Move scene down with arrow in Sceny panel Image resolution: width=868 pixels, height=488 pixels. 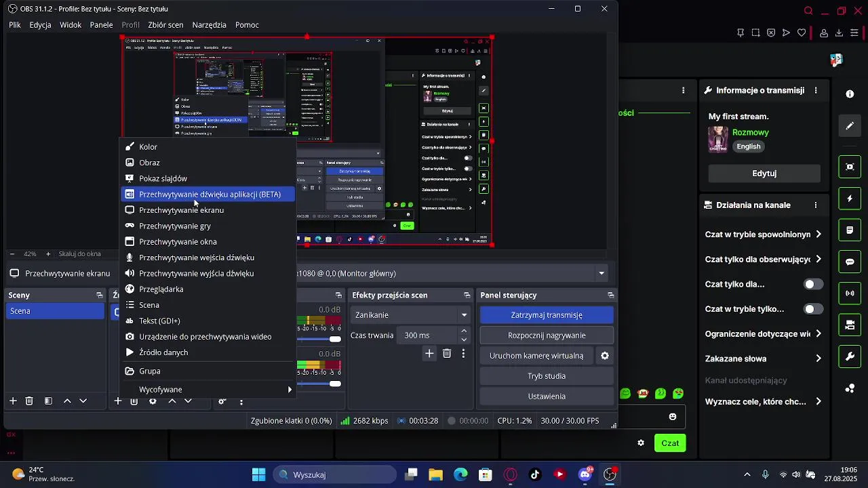83,401
